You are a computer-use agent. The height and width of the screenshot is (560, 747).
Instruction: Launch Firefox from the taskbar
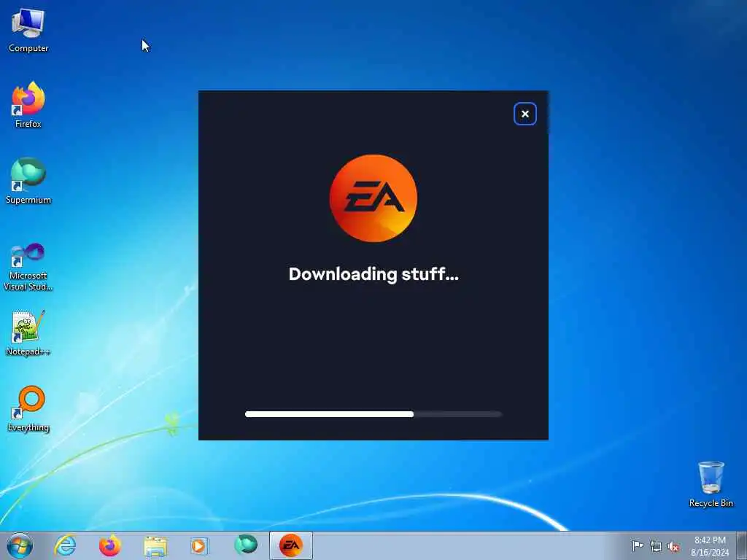[110, 545]
